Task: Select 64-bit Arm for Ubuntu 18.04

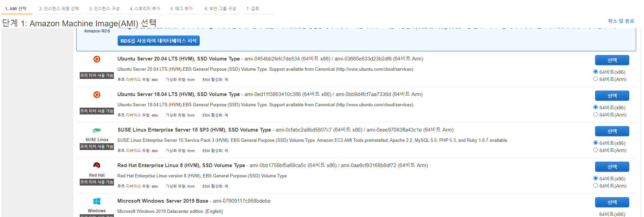Action: (595, 114)
